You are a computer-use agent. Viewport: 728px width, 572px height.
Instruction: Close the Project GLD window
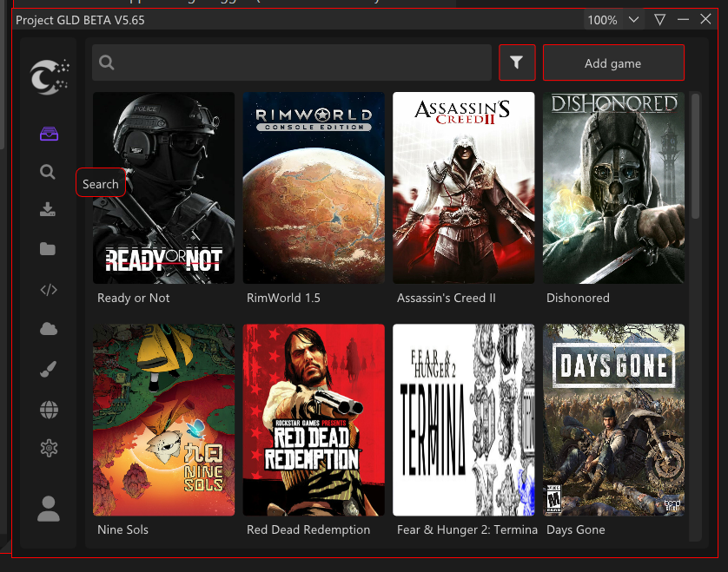(x=705, y=19)
